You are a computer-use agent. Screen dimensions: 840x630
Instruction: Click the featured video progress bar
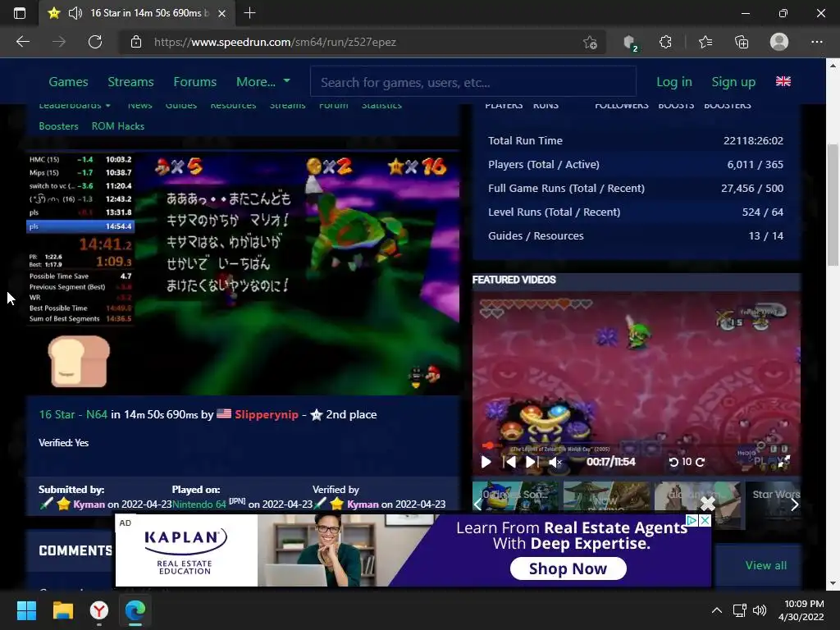point(636,445)
